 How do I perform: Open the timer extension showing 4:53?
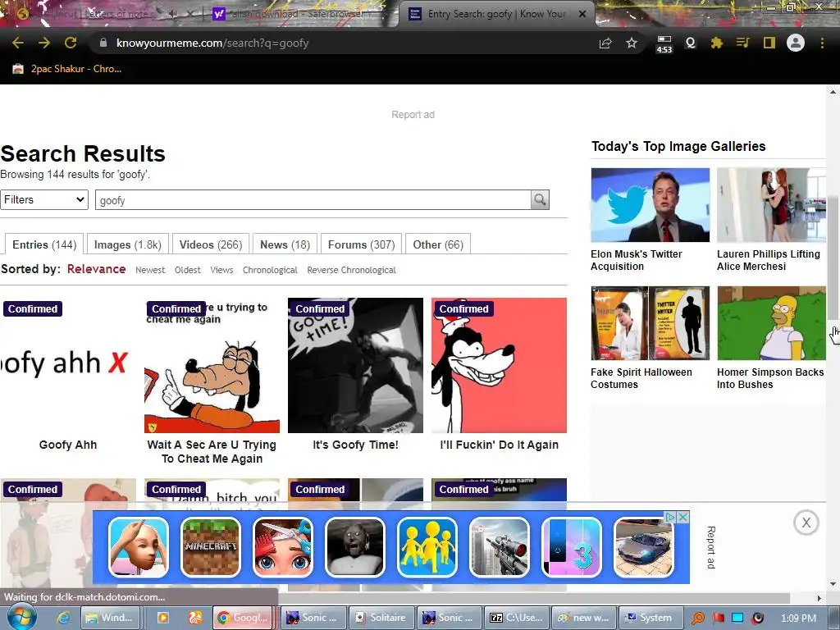tap(664, 44)
